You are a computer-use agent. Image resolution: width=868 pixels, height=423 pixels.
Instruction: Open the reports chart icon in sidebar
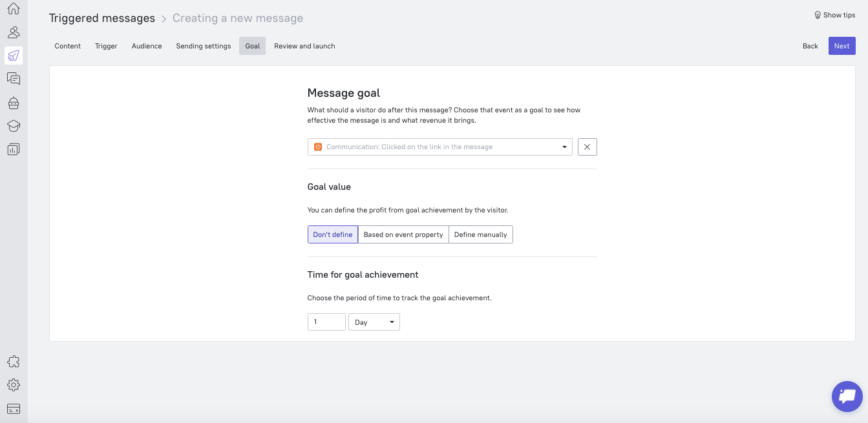14,149
